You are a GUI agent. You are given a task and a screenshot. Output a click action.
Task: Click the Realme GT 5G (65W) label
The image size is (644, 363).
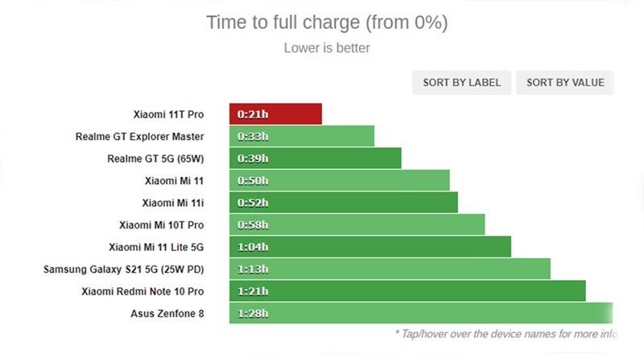click(155, 159)
